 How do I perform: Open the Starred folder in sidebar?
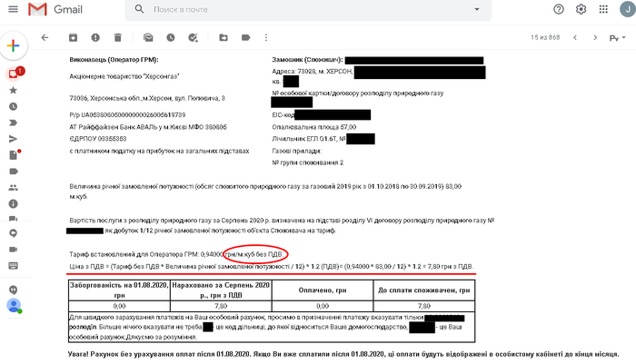(13, 91)
